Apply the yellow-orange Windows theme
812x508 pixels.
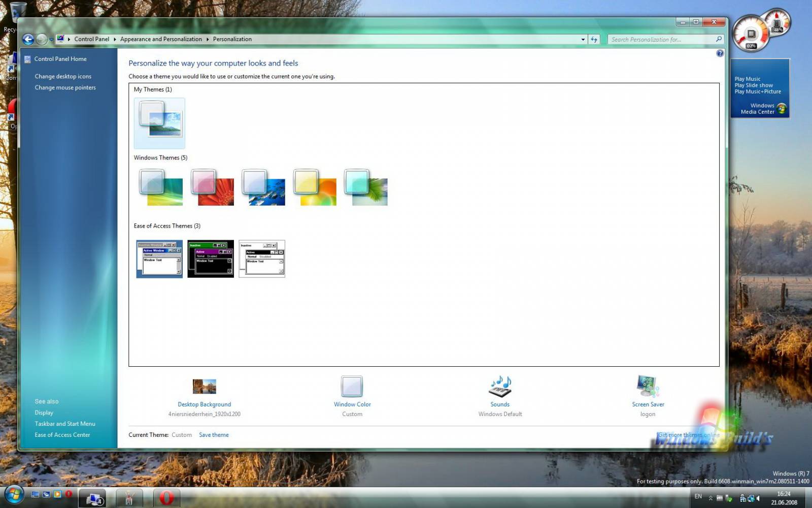(314, 187)
